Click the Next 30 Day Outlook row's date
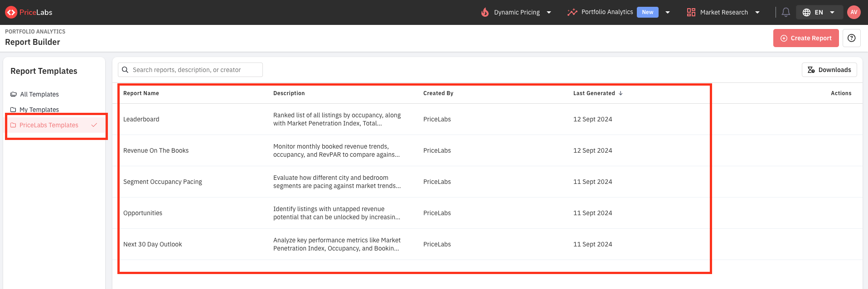 pyautogui.click(x=592, y=244)
